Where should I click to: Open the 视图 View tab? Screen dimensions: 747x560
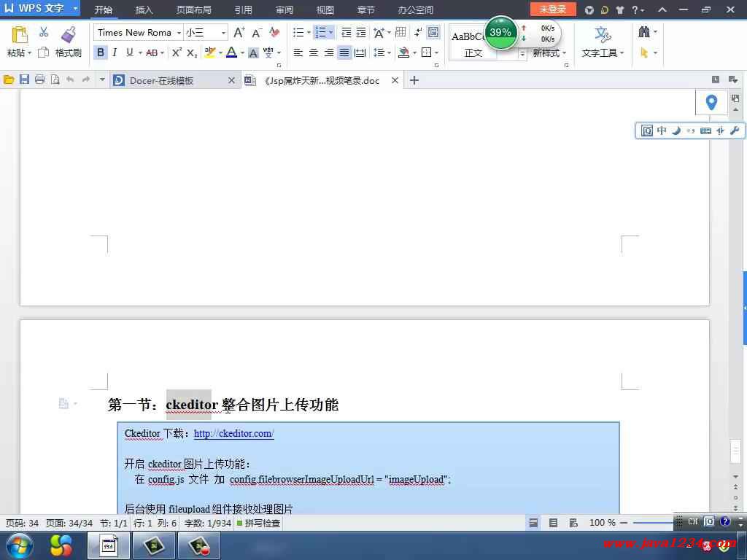pyautogui.click(x=325, y=9)
